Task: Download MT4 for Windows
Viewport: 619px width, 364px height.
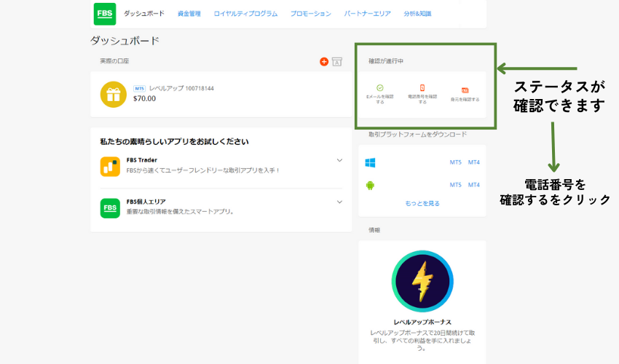Action: coord(474,162)
